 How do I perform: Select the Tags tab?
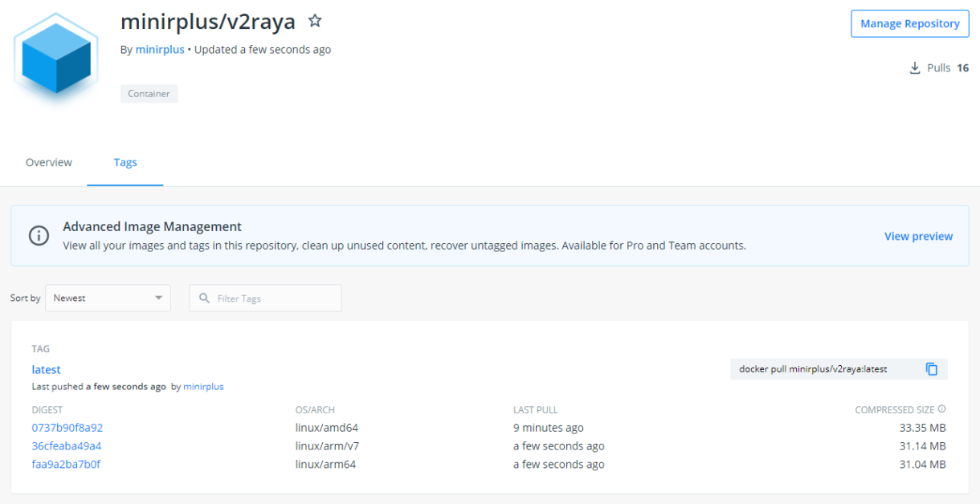click(x=125, y=162)
